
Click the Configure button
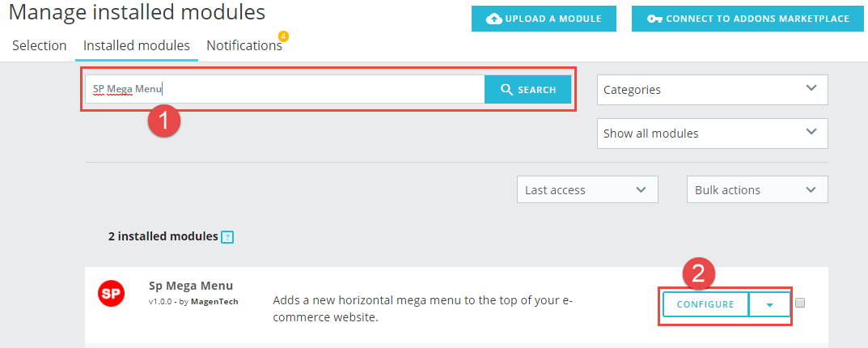(705, 305)
